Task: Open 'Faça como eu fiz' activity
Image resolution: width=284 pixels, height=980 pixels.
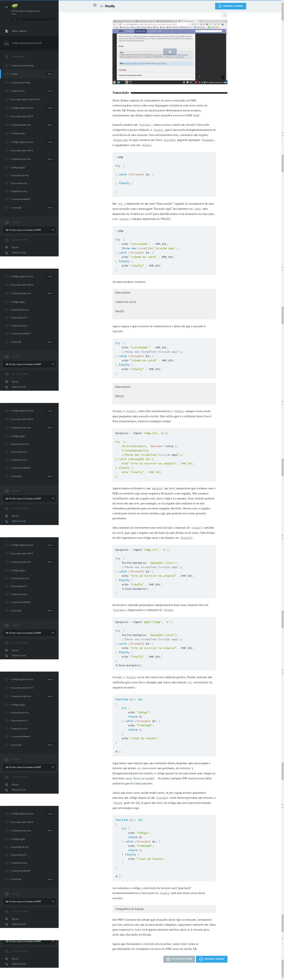Action: [x=19, y=183]
